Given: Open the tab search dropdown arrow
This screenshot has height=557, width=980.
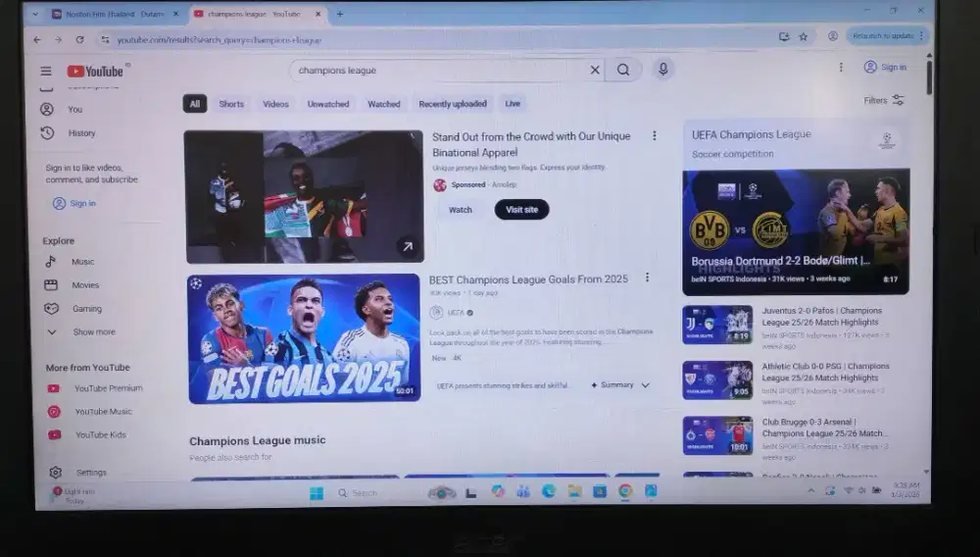Looking at the screenshot, I should coord(35,14).
